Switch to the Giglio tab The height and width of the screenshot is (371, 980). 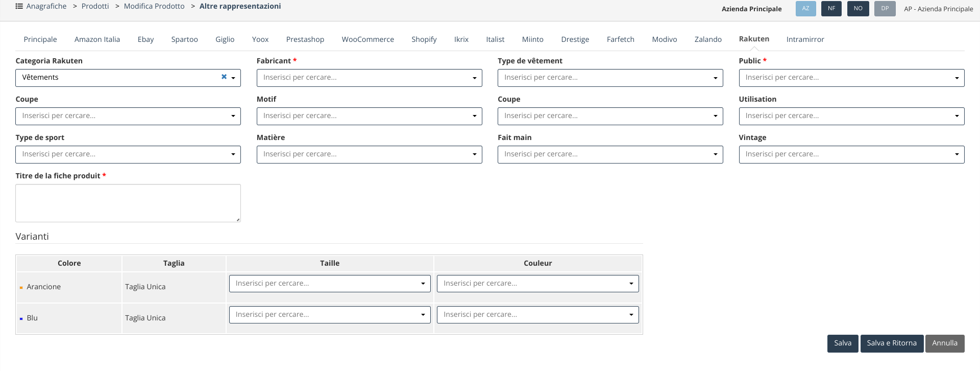click(x=225, y=39)
